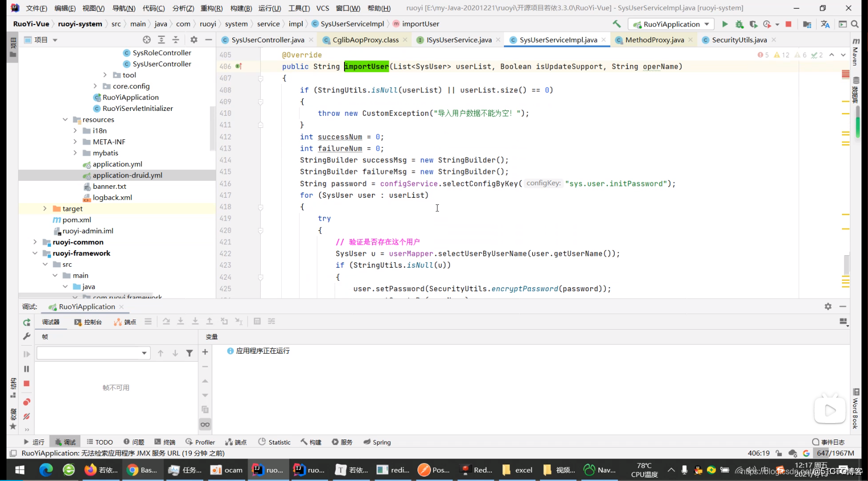The width and height of the screenshot is (868, 481).
Task: Open Evaluate Expression calculator icon
Action: pyautogui.click(x=257, y=321)
